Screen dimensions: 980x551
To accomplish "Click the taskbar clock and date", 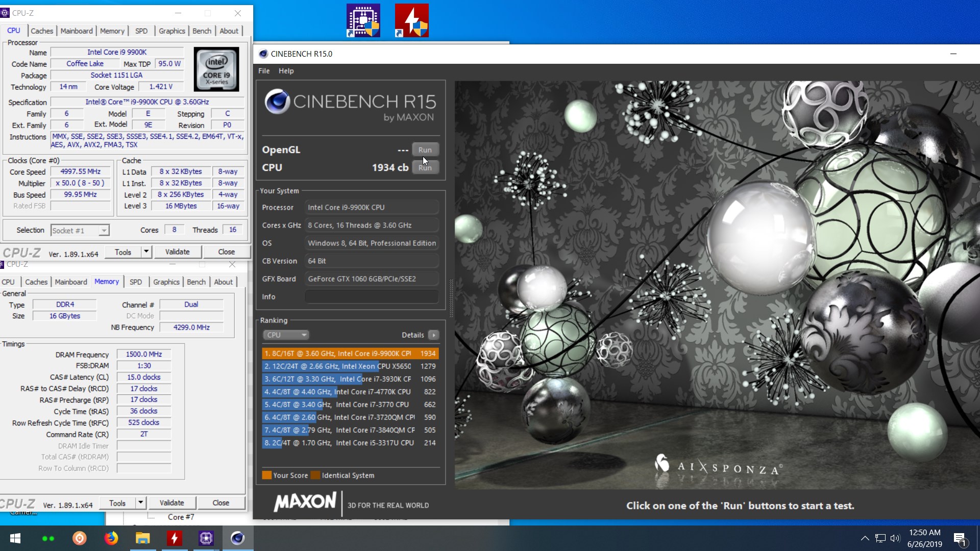I will coord(924,538).
